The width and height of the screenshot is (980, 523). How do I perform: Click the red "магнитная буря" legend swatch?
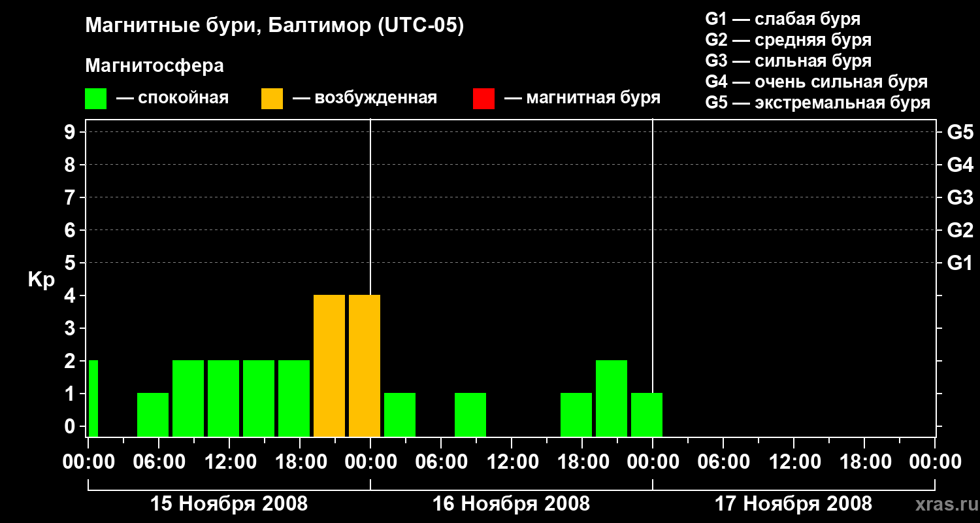[483, 99]
